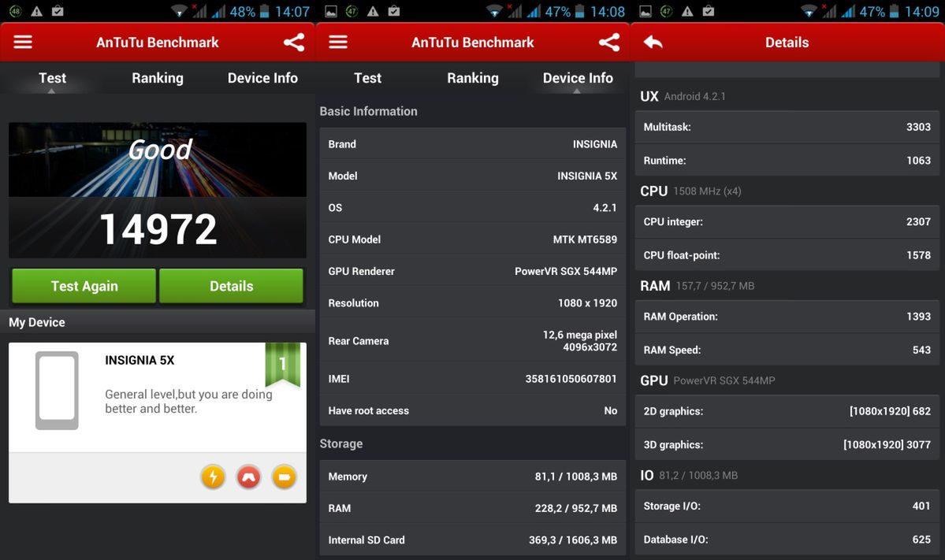Tap warning triangle icon at 14:07 screen
The image size is (945, 560).
[37, 12]
